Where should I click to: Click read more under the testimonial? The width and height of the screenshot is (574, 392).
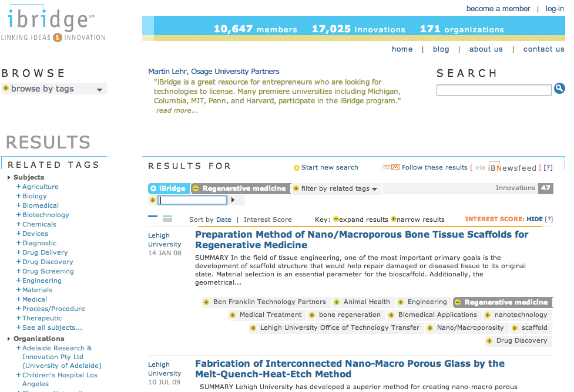[x=177, y=110]
